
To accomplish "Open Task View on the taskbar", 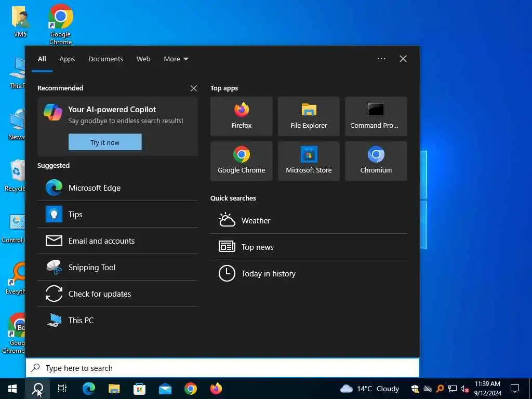I will coord(62,389).
